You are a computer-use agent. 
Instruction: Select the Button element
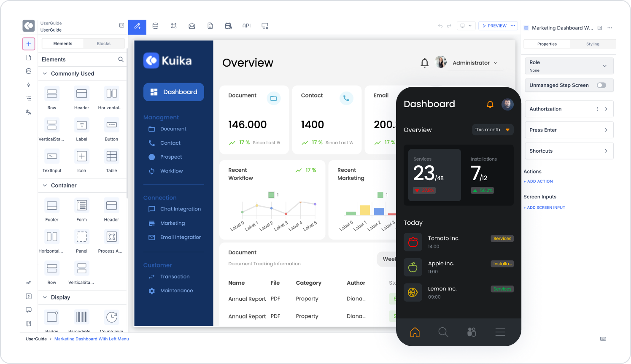point(111,129)
